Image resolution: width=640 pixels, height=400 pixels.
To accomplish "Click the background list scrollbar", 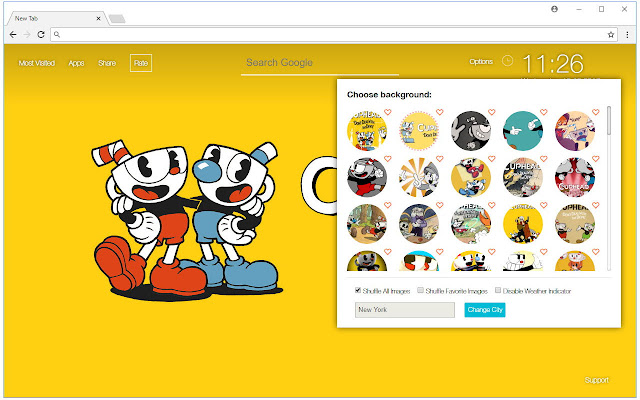I will tap(609, 120).
